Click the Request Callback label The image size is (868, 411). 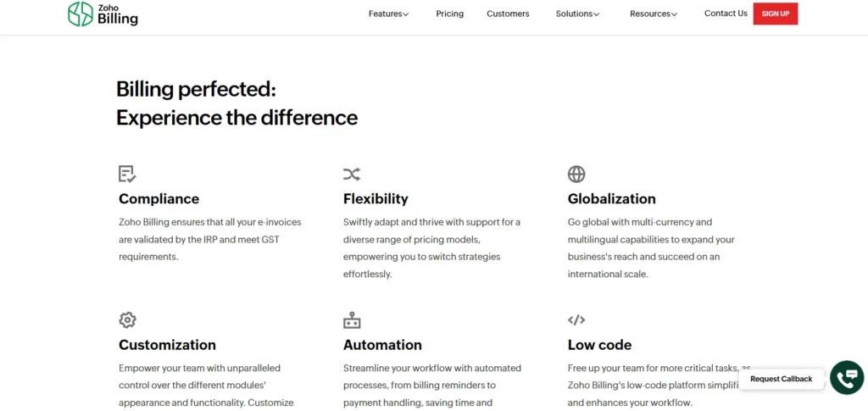pyautogui.click(x=781, y=379)
